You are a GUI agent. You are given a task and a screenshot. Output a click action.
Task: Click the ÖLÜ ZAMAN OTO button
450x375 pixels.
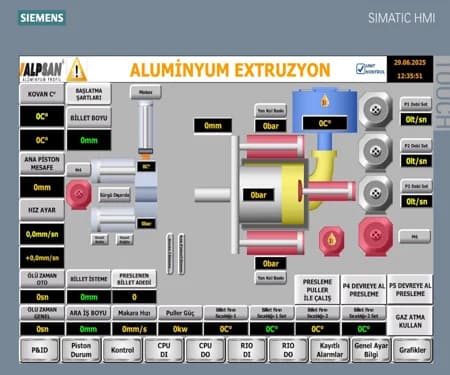pyautogui.click(x=42, y=279)
